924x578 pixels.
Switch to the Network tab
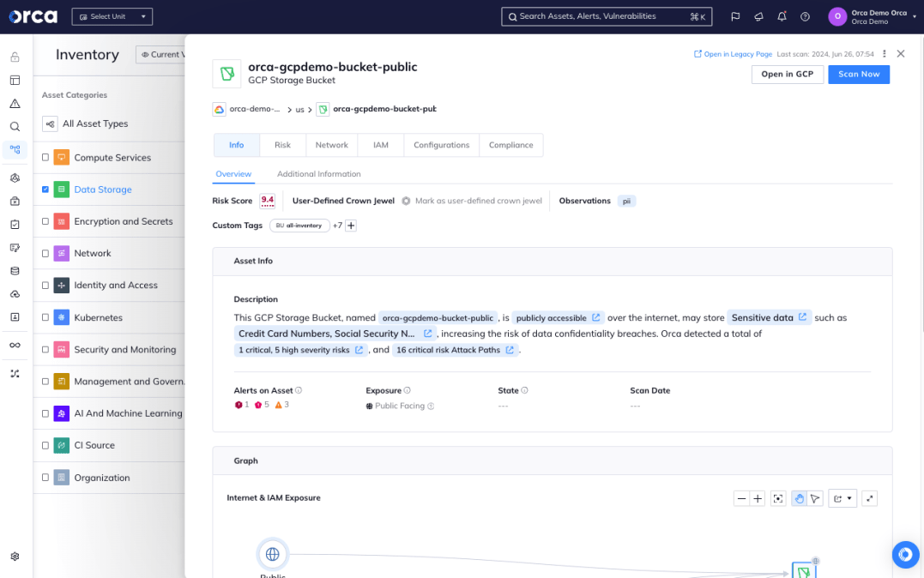coord(332,145)
